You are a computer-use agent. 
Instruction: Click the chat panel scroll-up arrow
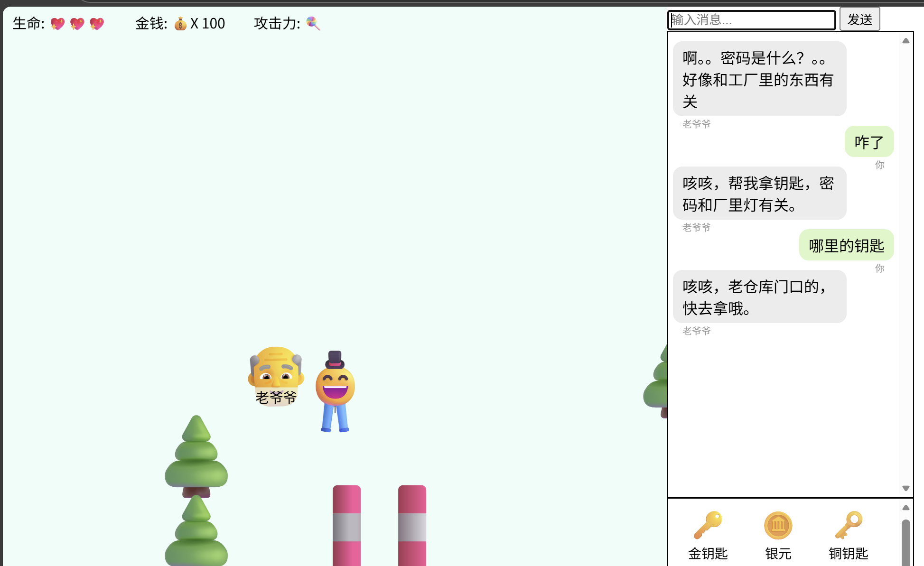pos(906,40)
